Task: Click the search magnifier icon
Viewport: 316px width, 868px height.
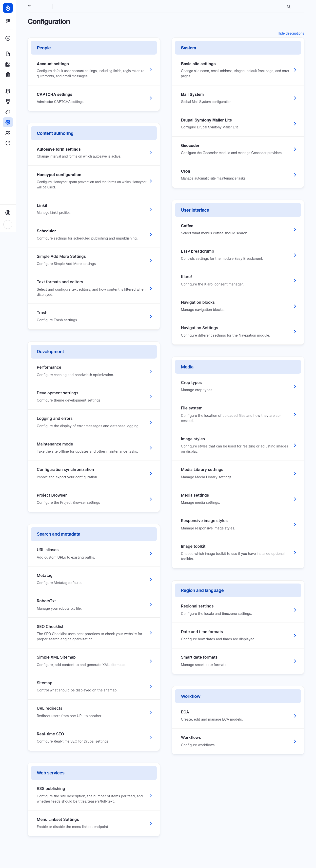Action: (288, 6)
